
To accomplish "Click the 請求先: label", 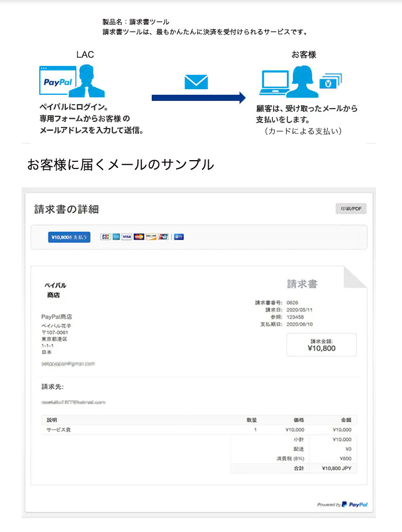I will point(53,387).
